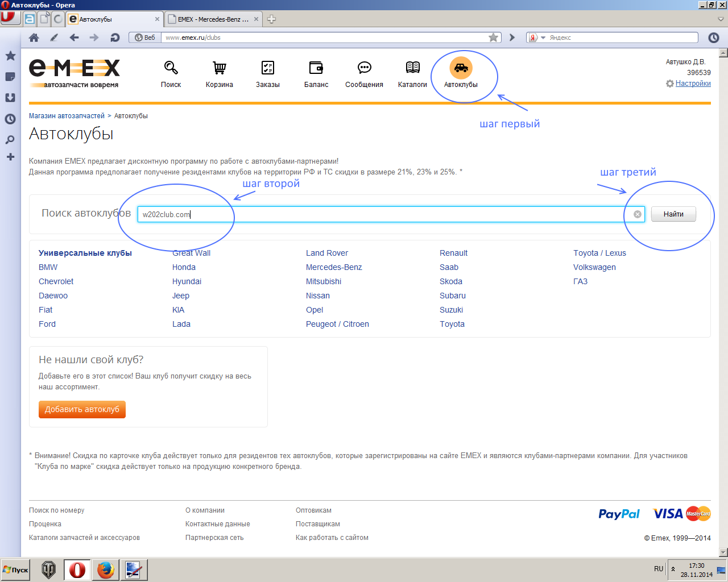Open the Настройки link
The height and width of the screenshot is (582, 728).
coord(693,84)
